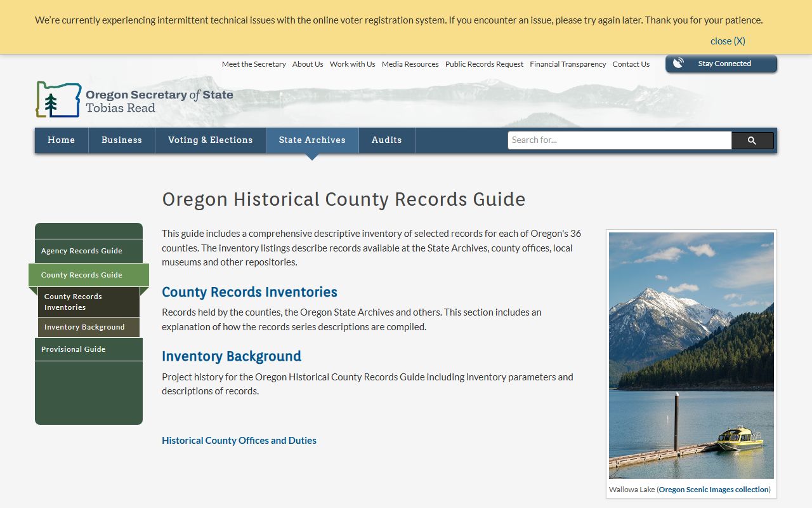812x508 pixels.
Task: Select County Records Guide in sidebar
Action: tap(89, 275)
